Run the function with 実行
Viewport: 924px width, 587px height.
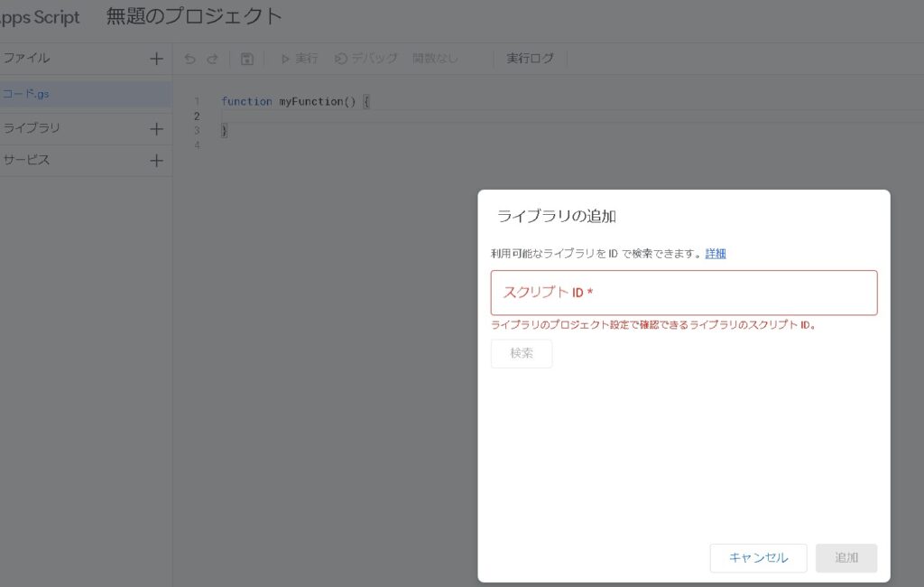click(300, 59)
